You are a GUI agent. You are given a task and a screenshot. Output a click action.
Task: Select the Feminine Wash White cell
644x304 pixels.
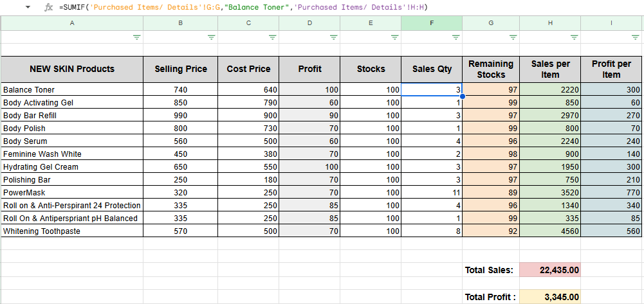72,154
